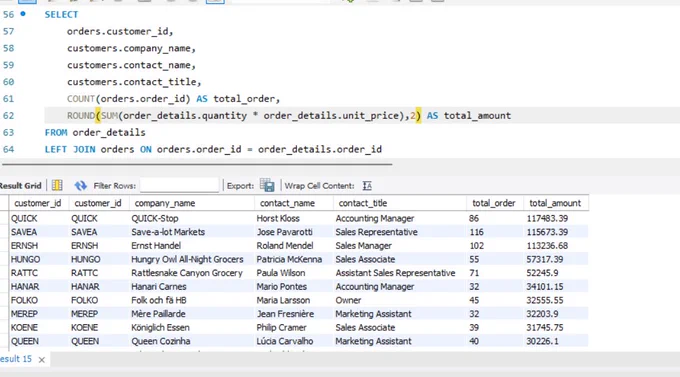This screenshot has height=377, width=680.
Task: Select total_amount cell '115673.39'
Action: click(547, 232)
